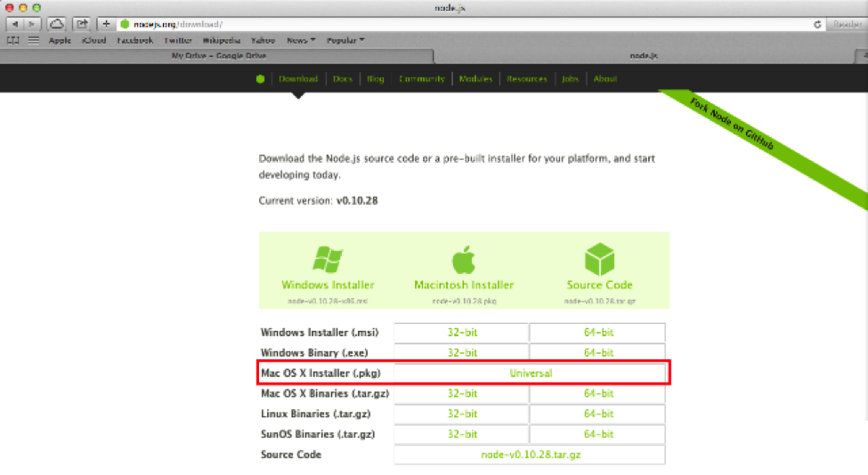Click the Node.js hexagon logo in navigation

pyautogui.click(x=260, y=79)
